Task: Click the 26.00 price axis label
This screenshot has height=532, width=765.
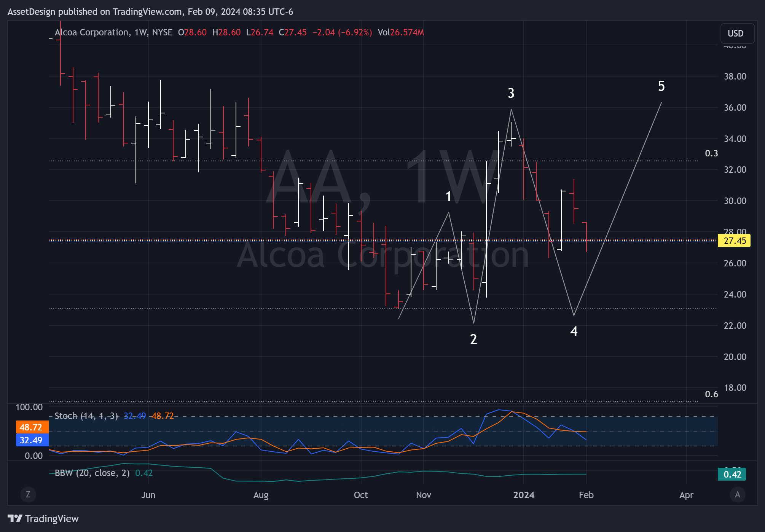Action: click(735, 263)
